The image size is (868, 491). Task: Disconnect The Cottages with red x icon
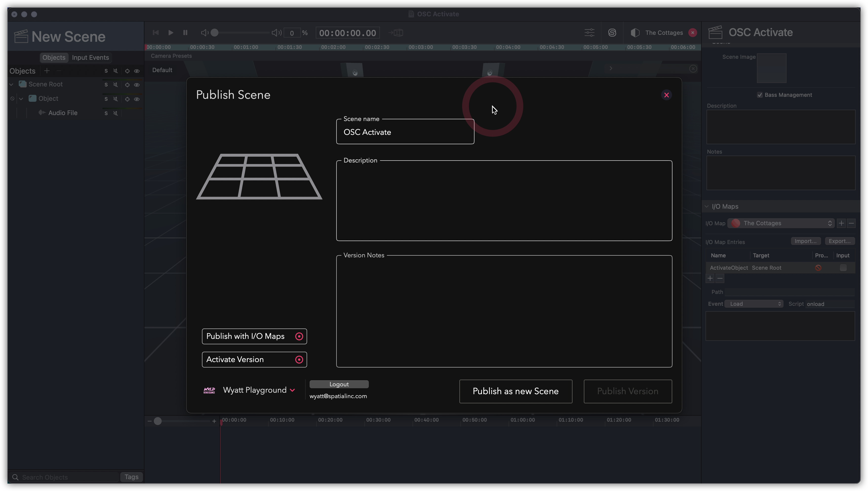692,33
